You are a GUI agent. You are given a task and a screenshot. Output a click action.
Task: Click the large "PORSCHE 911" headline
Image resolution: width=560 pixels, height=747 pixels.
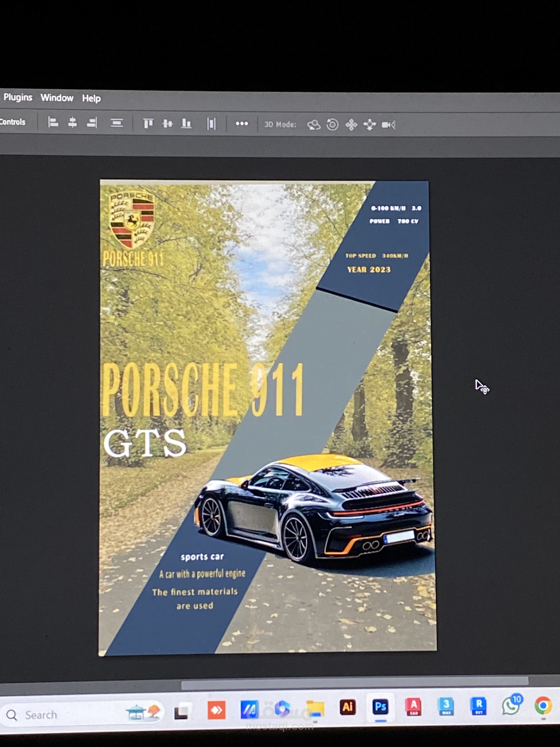pyautogui.click(x=203, y=389)
